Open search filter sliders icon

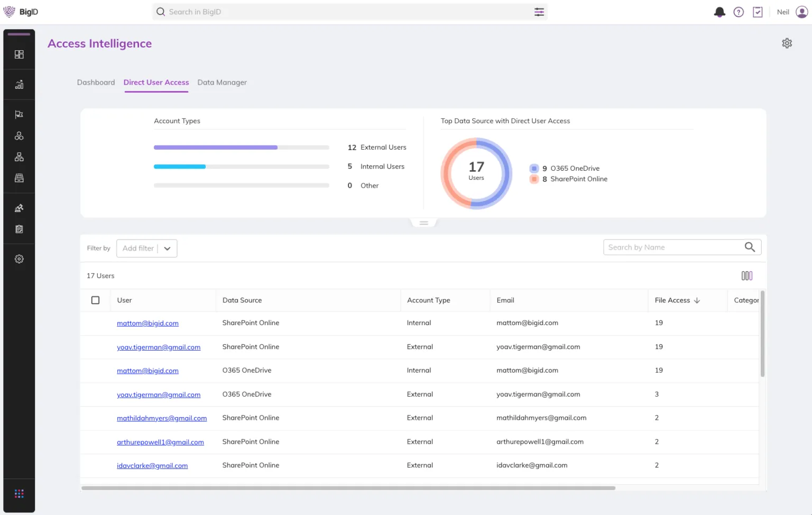(539, 12)
